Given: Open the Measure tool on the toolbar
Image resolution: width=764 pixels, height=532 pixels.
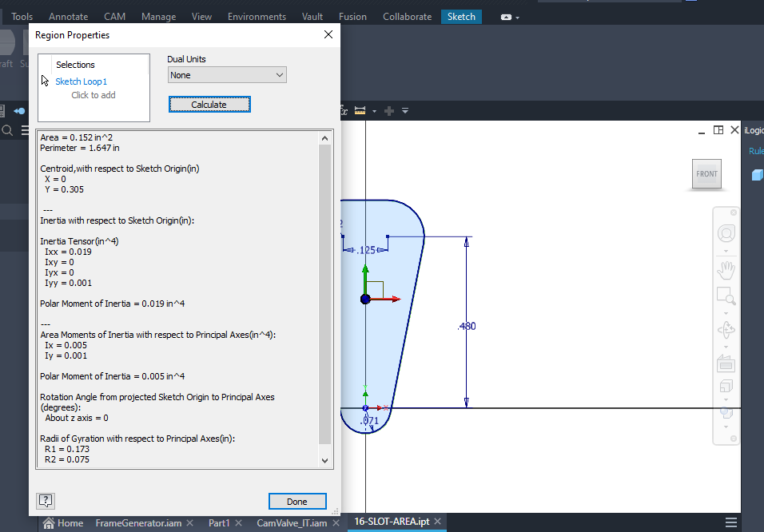Looking at the screenshot, I should point(360,109).
